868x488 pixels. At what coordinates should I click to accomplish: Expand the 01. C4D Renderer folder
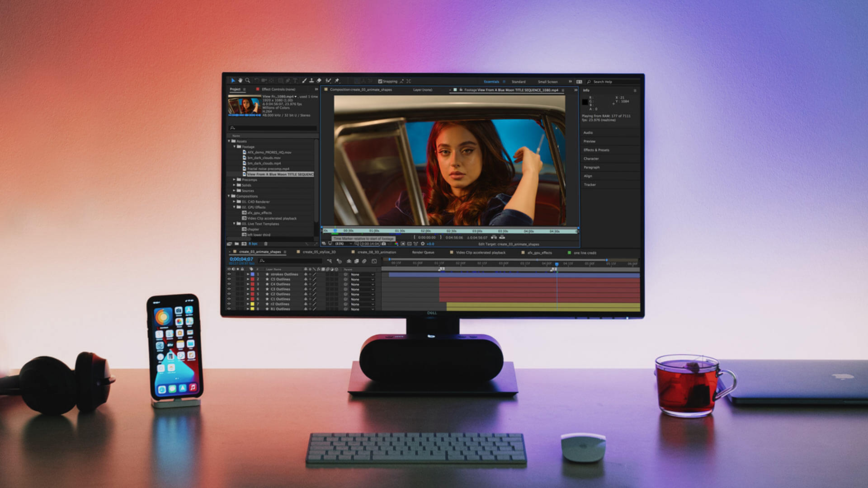pyautogui.click(x=234, y=202)
